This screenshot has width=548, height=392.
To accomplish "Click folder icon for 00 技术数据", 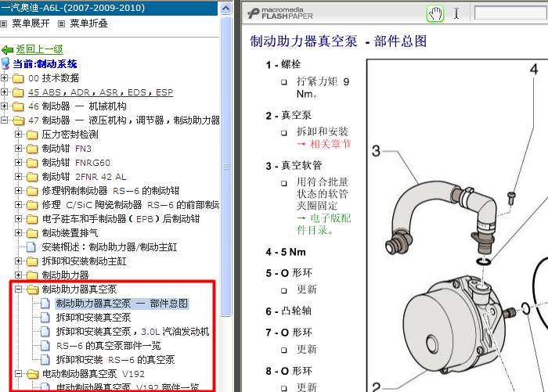I will 18,78.
